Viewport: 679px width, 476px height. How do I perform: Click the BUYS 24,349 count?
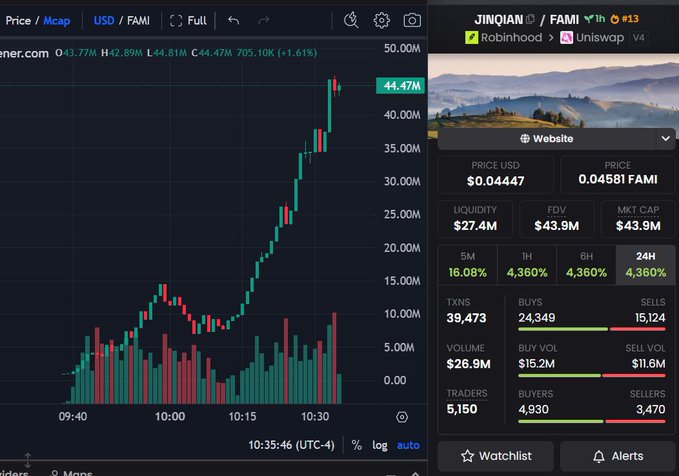[537, 318]
